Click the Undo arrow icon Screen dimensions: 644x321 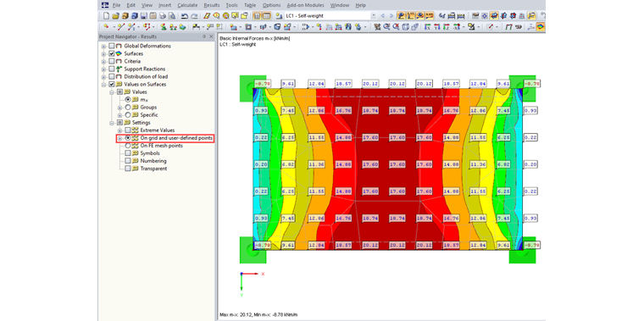coord(185,16)
